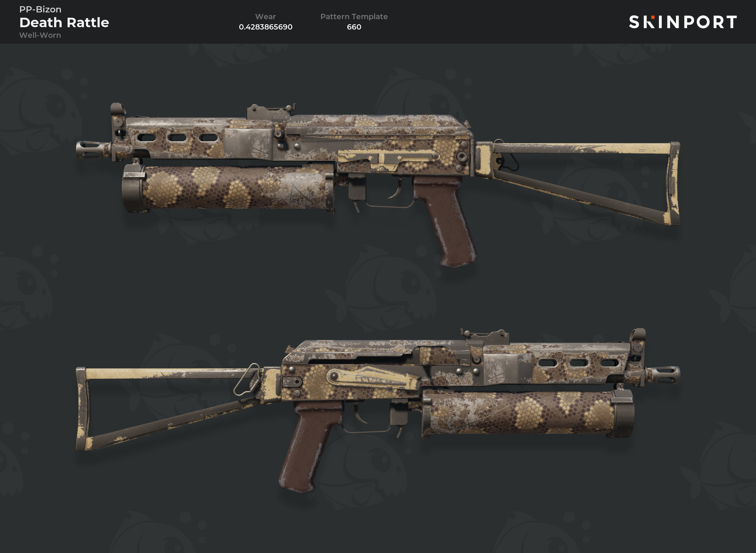This screenshot has height=553, width=756.
Task: Click the top gun's rear sight
Action: (271, 112)
